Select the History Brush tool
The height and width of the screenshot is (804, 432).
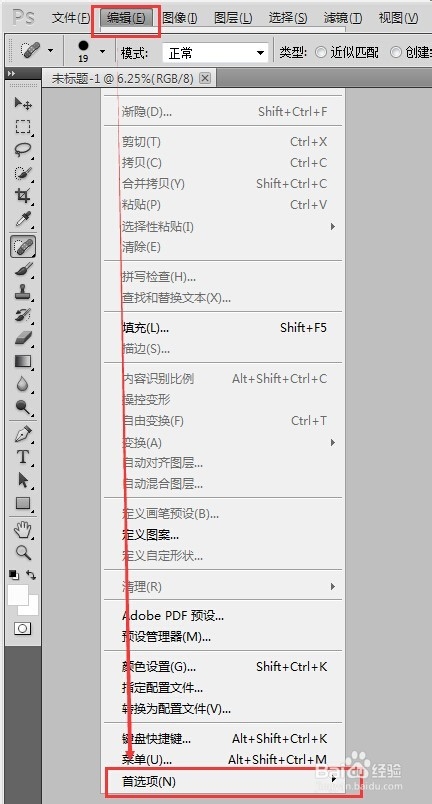(x=23, y=314)
